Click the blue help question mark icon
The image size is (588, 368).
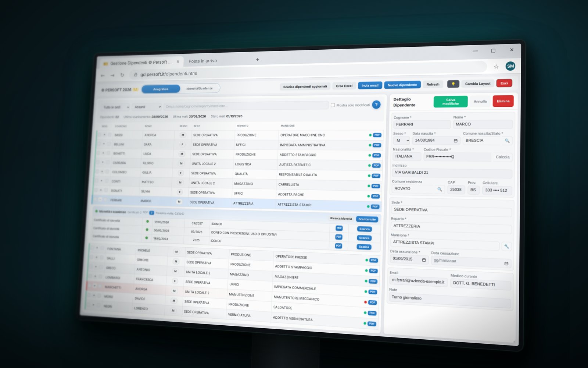[x=376, y=105]
